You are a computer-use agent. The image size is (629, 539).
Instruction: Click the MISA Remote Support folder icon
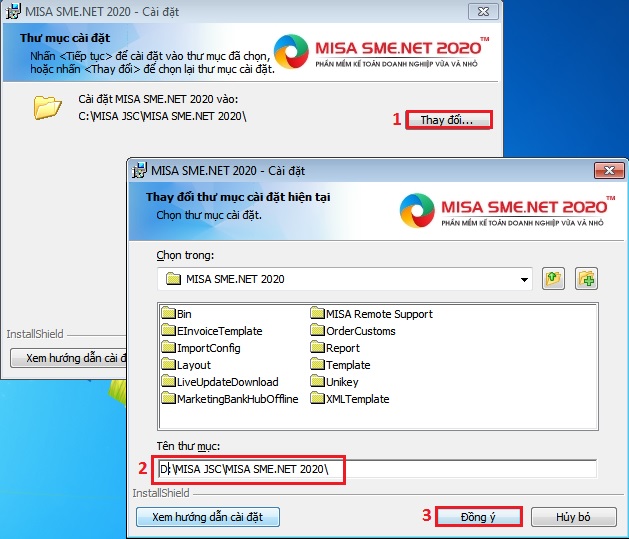pyautogui.click(x=318, y=313)
